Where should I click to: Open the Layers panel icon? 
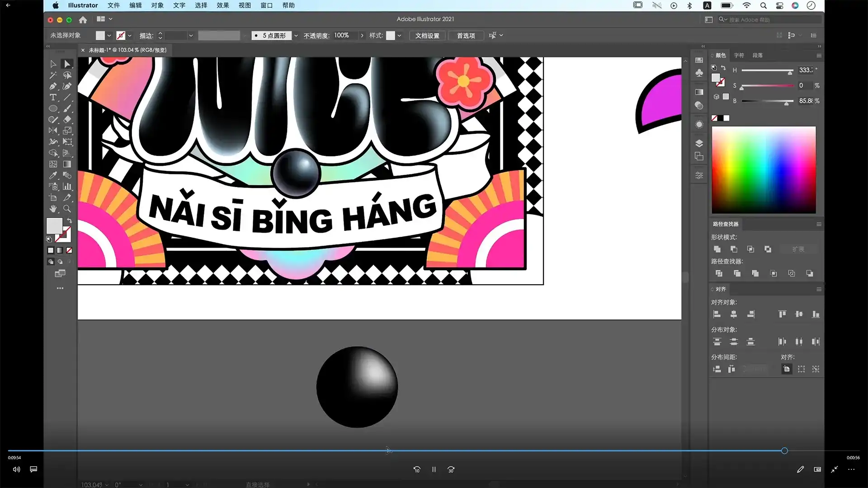[x=699, y=143]
